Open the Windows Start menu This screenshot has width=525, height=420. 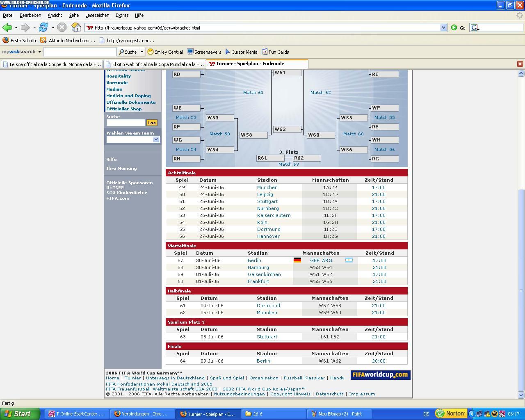coord(20,414)
